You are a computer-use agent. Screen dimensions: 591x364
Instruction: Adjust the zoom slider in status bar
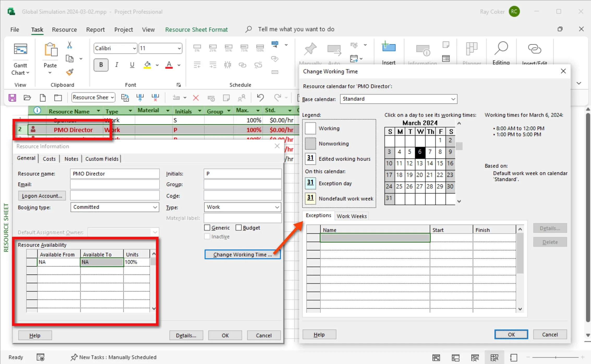pyautogui.click(x=556, y=357)
